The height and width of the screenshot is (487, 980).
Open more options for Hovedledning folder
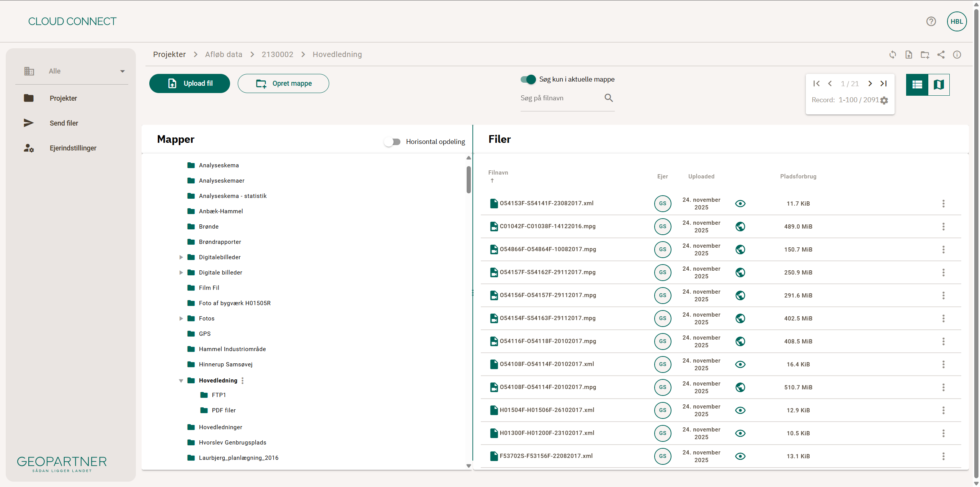click(243, 381)
